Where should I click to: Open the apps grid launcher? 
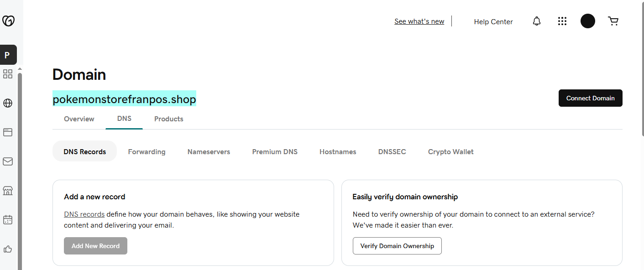[x=562, y=21]
